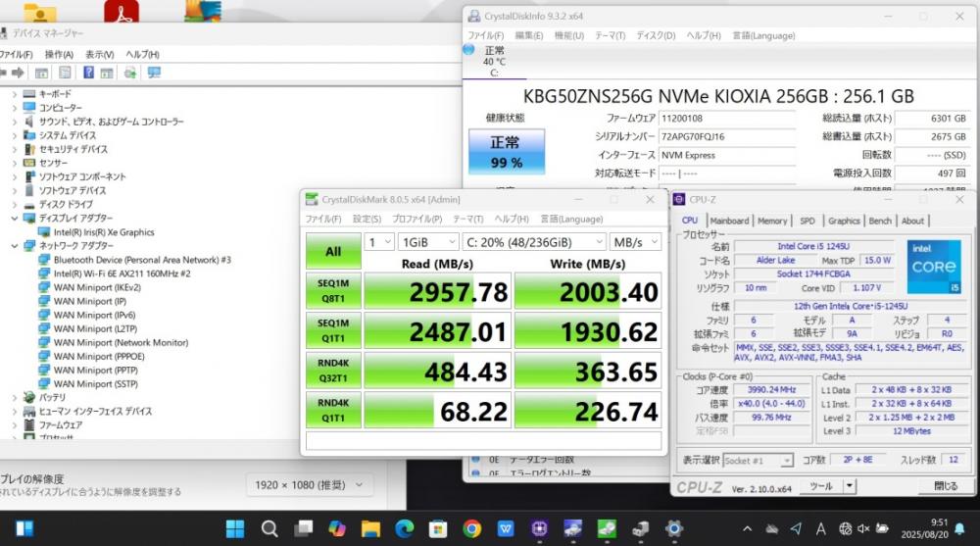The image size is (980, 546).
Task: Click Device Manager's blue help toolbar icon
Action: tap(89, 73)
